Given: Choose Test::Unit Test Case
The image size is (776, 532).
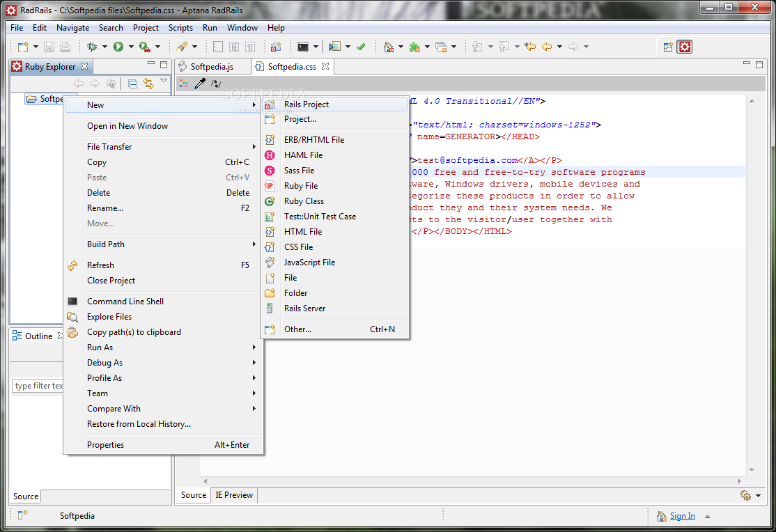Looking at the screenshot, I should [334, 217].
